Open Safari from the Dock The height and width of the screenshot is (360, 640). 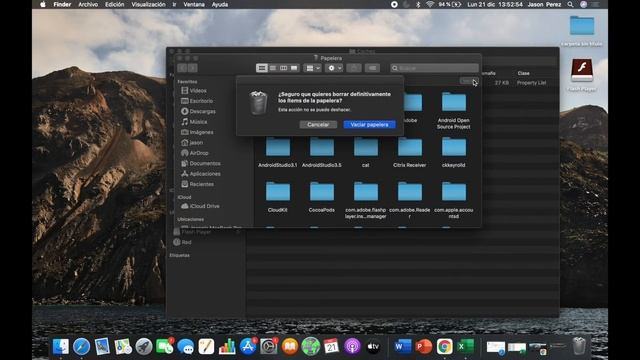pyautogui.click(x=81, y=347)
